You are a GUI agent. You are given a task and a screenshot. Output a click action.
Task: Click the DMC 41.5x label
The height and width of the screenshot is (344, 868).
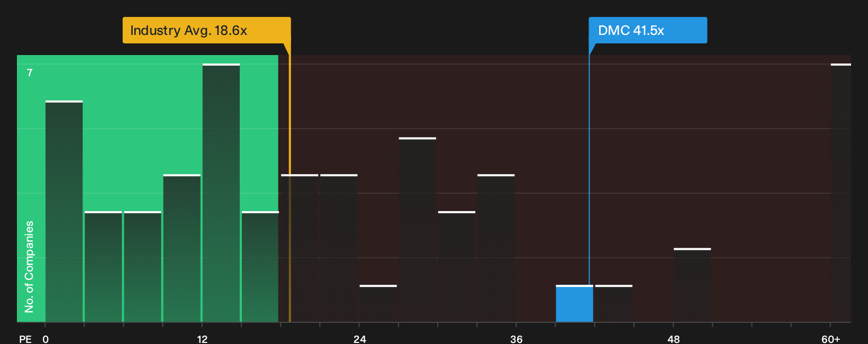(x=648, y=30)
